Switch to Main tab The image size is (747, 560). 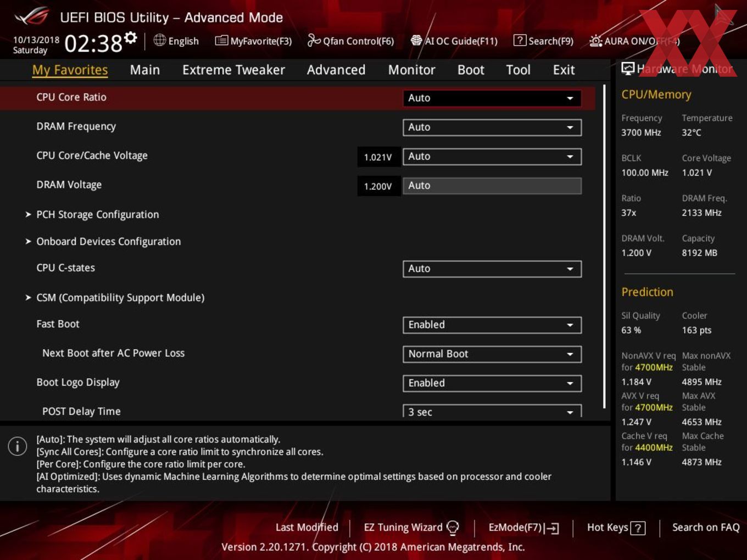[x=145, y=70]
